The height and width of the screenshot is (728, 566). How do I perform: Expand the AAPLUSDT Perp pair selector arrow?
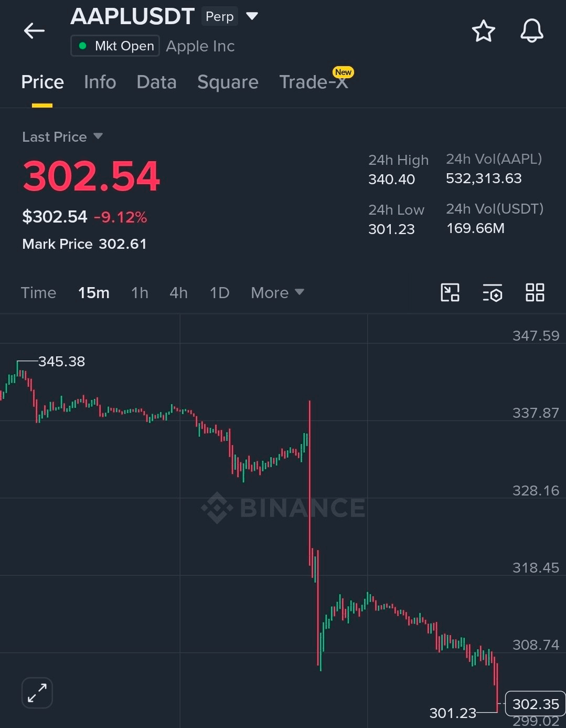coord(252,16)
